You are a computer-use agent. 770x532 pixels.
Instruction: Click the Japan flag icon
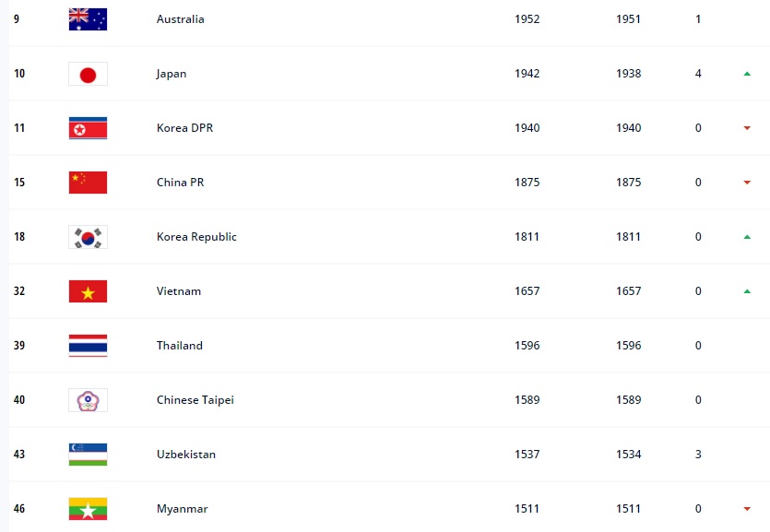88,74
